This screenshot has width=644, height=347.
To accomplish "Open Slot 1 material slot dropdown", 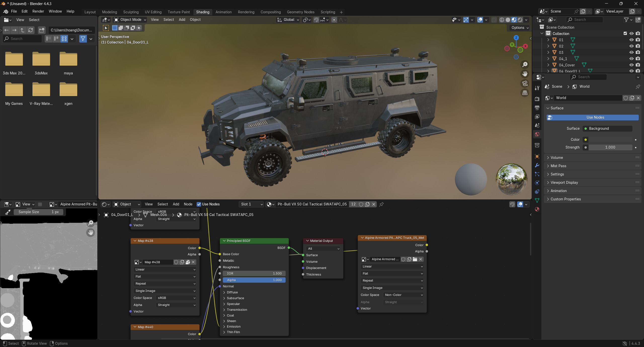I will [251, 204].
